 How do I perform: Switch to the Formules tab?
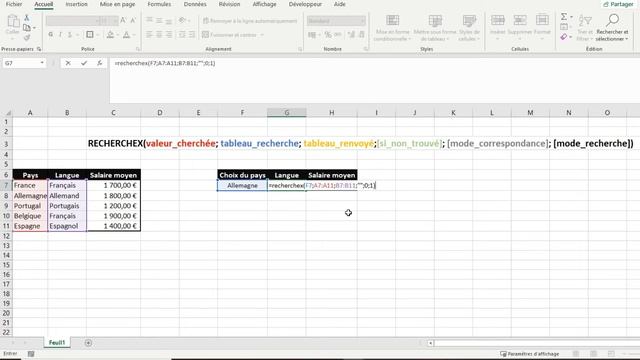[159, 4]
